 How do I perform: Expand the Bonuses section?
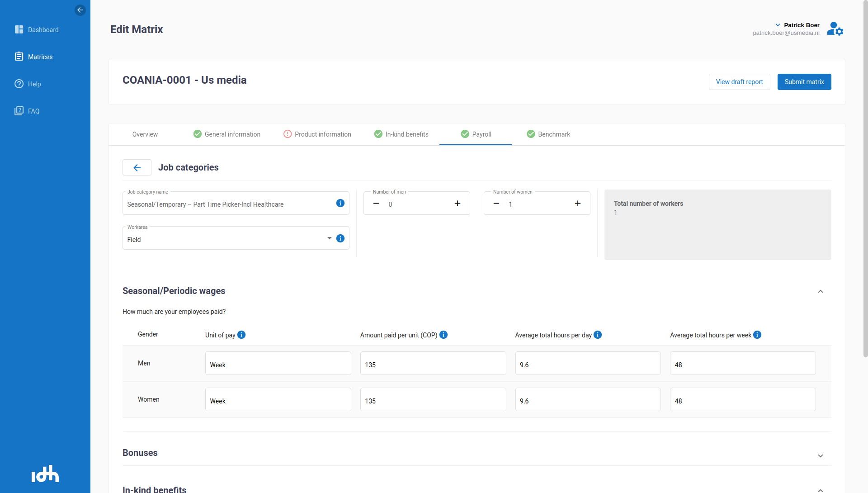pos(821,455)
